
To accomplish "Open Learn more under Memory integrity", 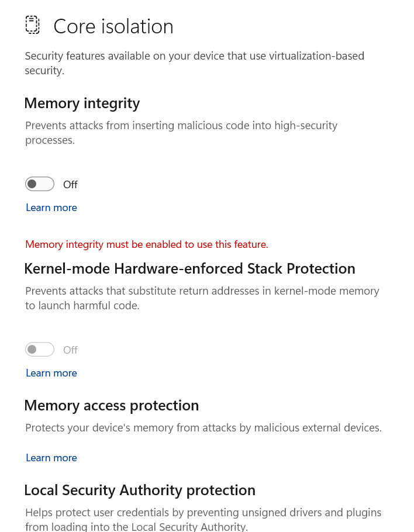I will pyautogui.click(x=51, y=208).
